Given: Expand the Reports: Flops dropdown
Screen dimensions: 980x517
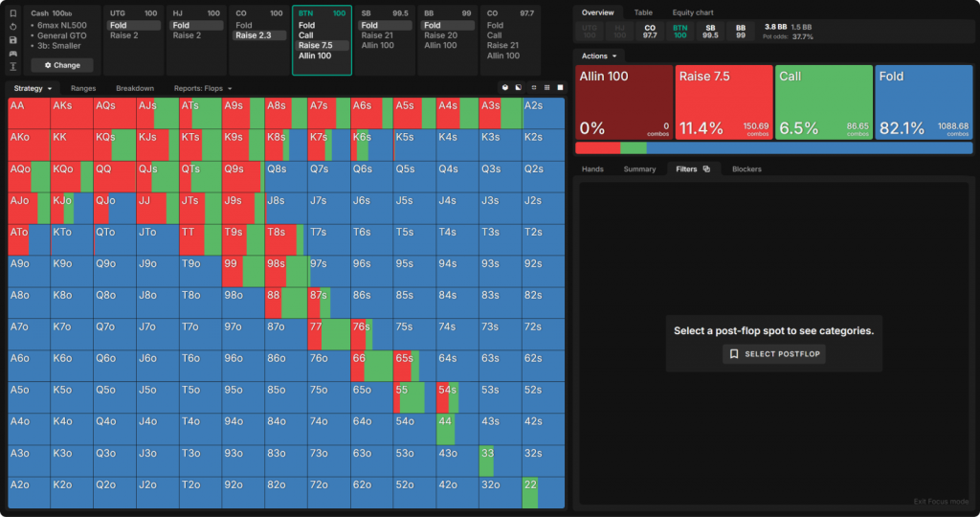Looking at the screenshot, I should [x=203, y=88].
